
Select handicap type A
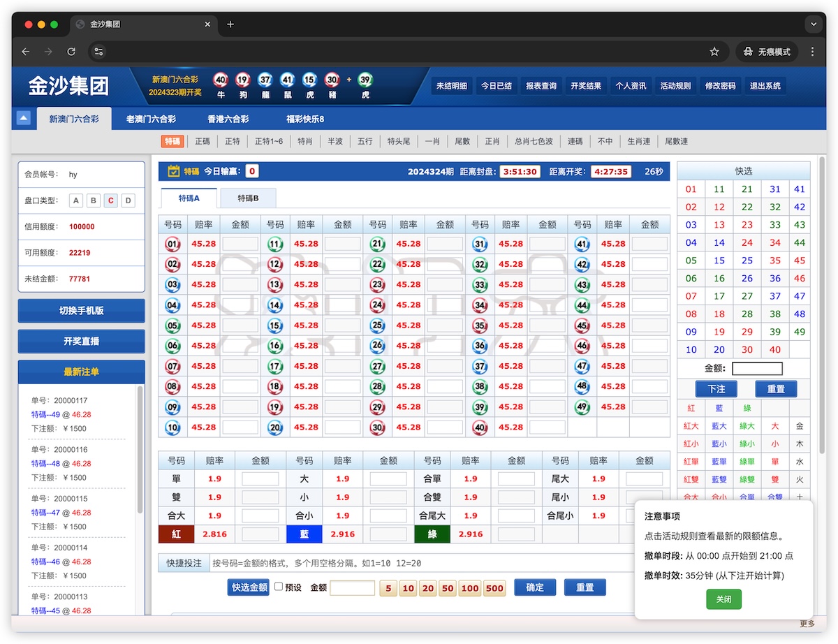tap(77, 200)
